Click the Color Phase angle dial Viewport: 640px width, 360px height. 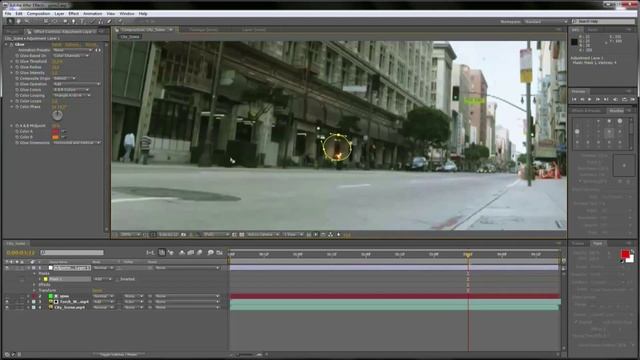click(57, 115)
